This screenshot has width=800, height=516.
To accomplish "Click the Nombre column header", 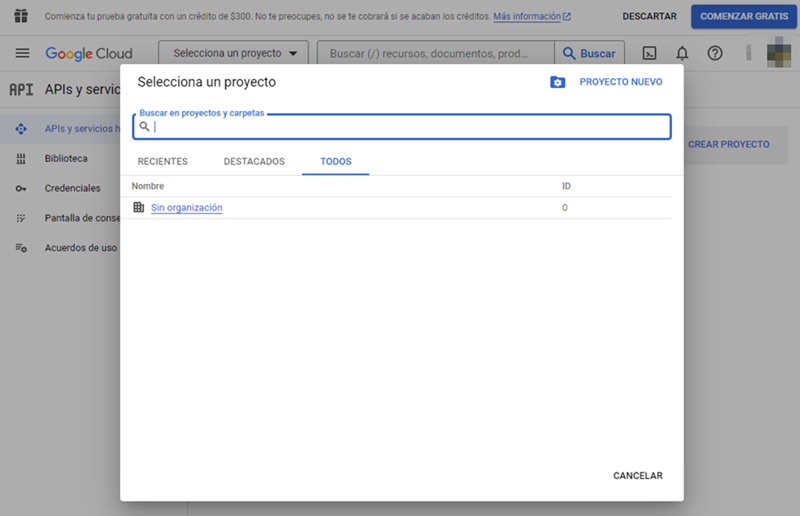I will [x=148, y=186].
